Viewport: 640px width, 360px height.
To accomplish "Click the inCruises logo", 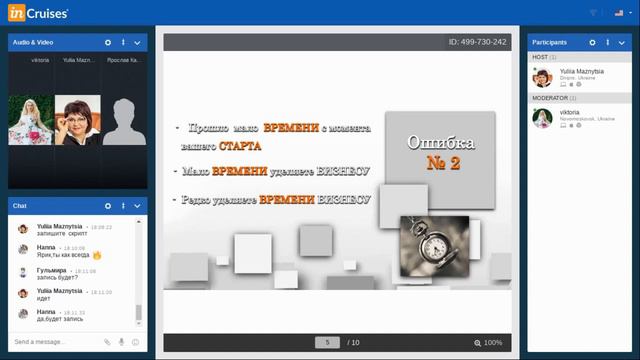I will point(38,13).
